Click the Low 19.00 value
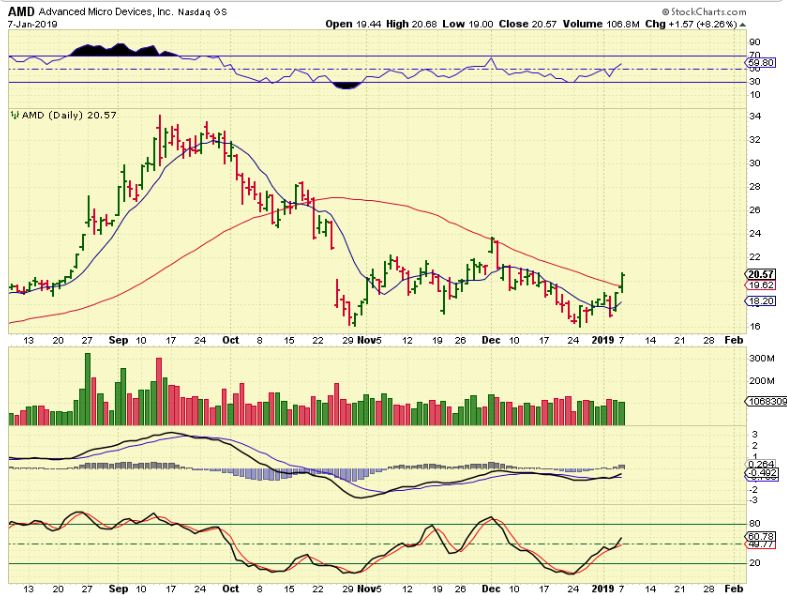Screen dimensions: 787x595 click(468, 24)
